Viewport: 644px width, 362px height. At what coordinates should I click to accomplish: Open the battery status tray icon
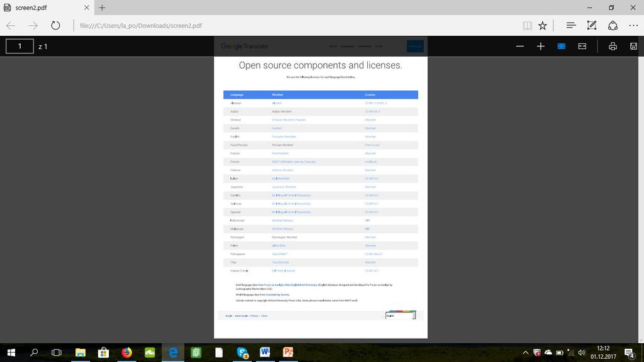tap(559, 353)
